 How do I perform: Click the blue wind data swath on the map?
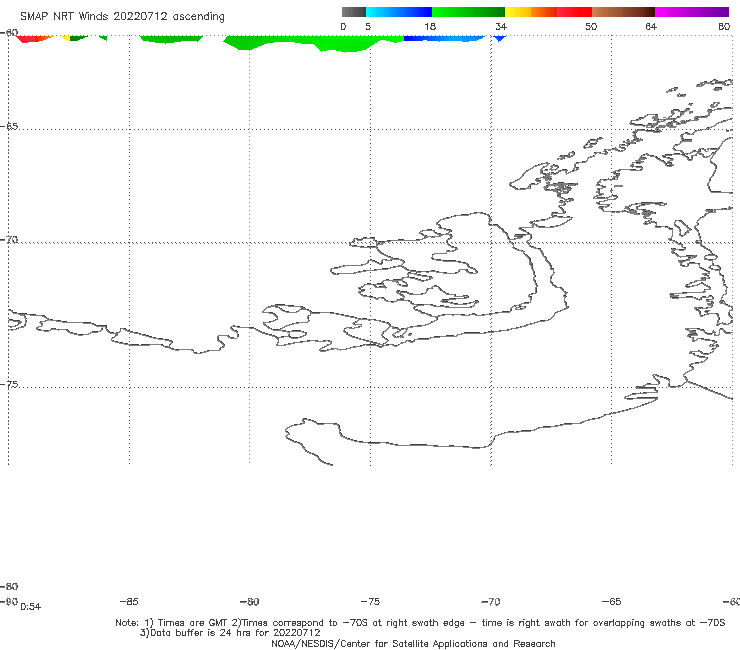point(444,38)
